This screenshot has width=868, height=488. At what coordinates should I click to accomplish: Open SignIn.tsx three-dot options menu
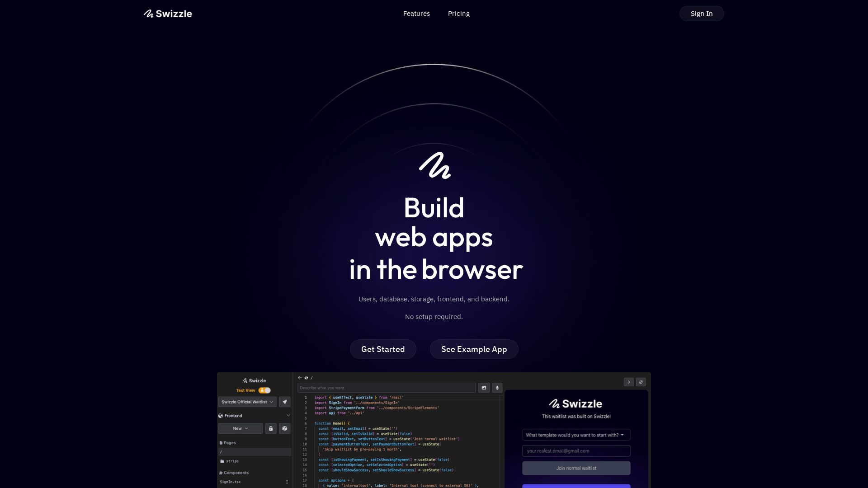click(287, 482)
